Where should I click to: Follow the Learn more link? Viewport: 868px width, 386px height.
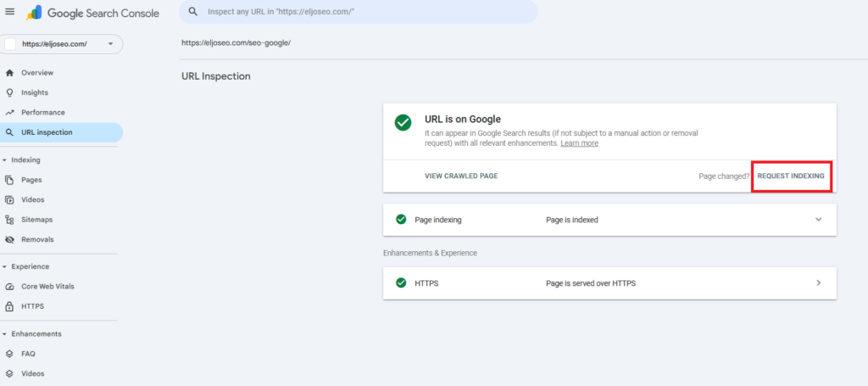click(579, 143)
